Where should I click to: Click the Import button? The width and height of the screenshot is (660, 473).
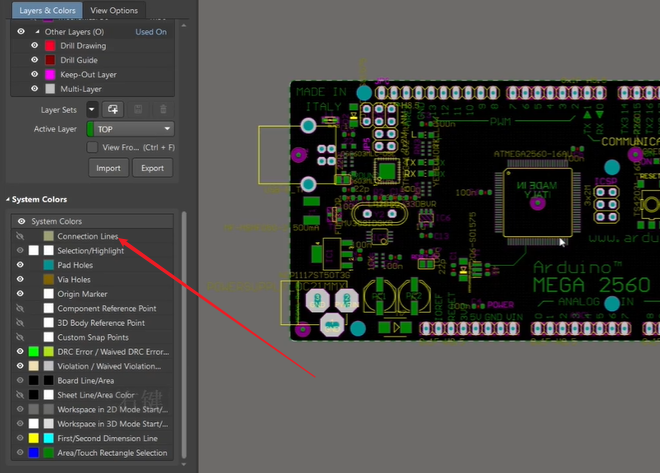(109, 168)
